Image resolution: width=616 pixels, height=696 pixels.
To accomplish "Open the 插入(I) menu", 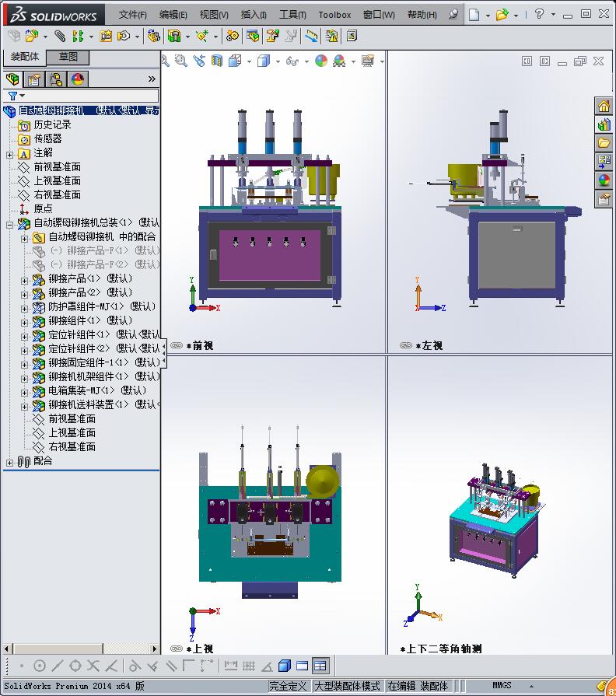I will tap(254, 15).
